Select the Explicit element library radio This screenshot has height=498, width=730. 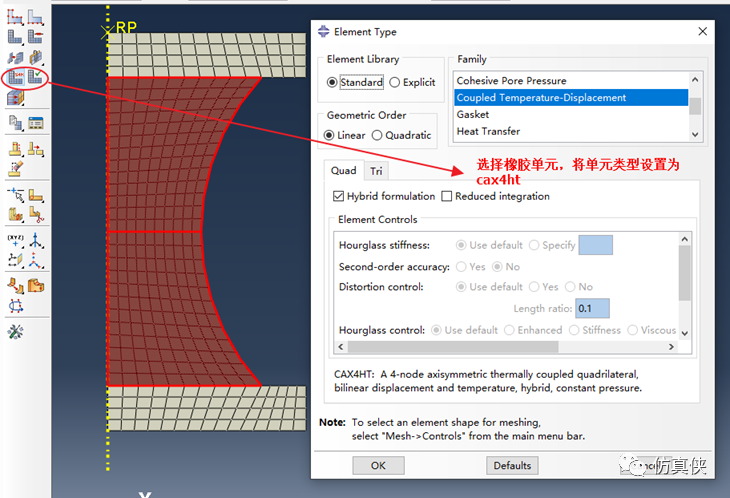coord(394,82)
